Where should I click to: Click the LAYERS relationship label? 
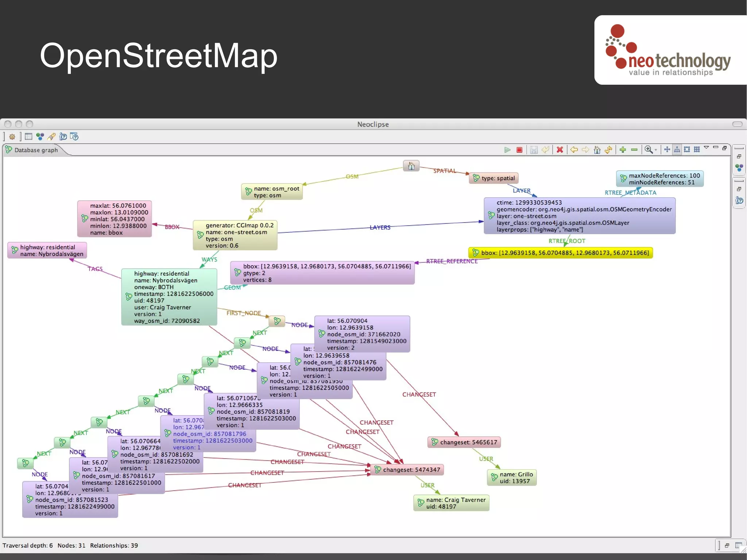[x=380, y=227]
